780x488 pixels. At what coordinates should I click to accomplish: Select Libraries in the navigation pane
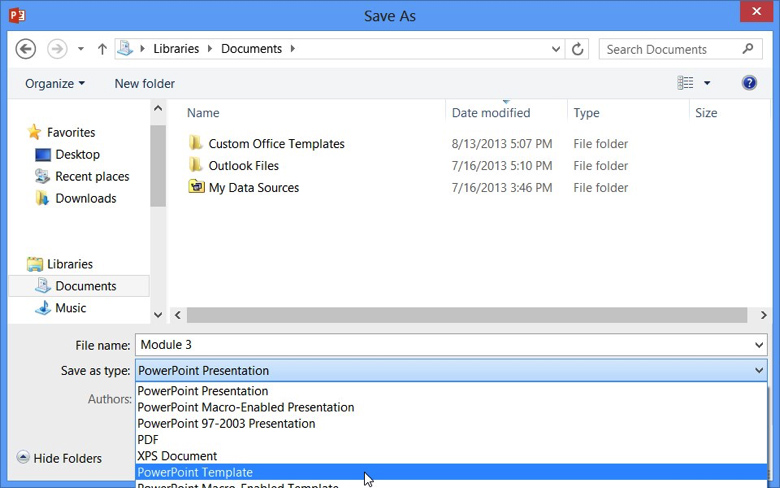coord(70,264)
